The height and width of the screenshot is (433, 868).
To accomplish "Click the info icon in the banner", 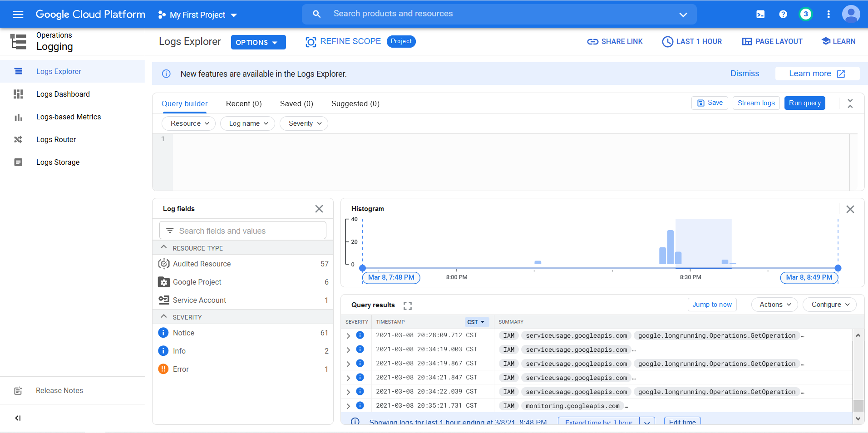I will (x=167, y=74).
